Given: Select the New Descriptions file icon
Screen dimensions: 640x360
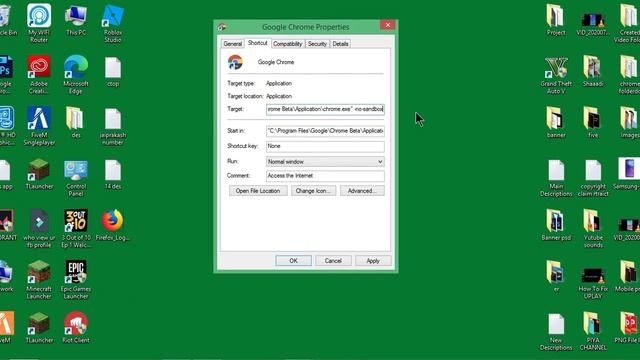Looking at the screenshot, I should [x=556, y=332].
